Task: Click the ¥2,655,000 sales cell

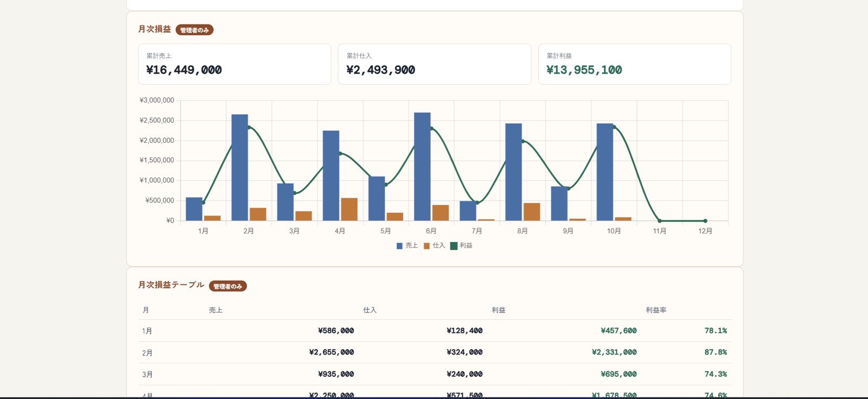Action: pyautogui.click(x=331, y=352)
